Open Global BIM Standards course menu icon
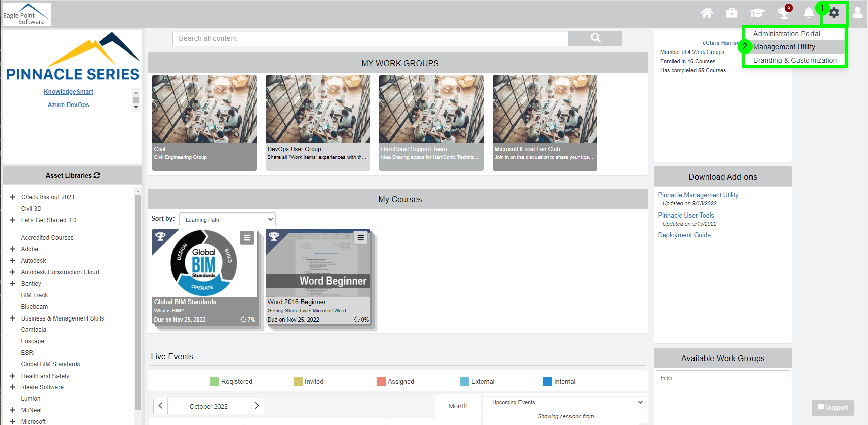 tap(247, 238)
